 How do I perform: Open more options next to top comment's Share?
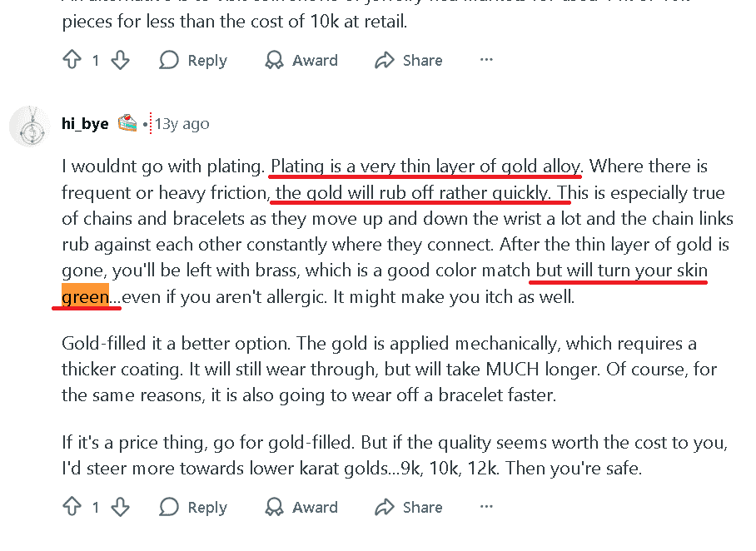point(486,59)
